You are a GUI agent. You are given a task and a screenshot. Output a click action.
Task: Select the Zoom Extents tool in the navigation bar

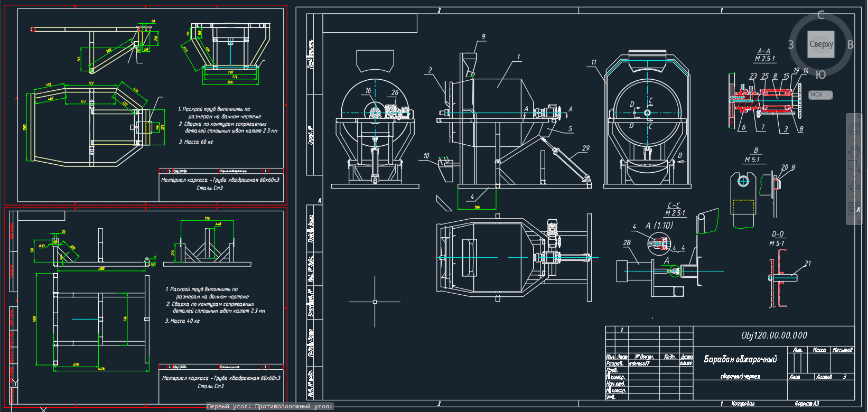coord(854,166)
